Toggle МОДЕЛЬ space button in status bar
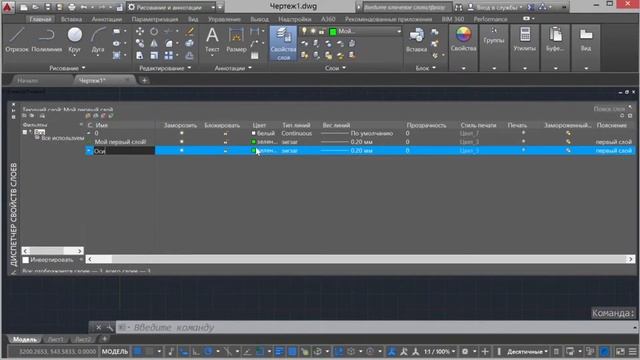 115,351
